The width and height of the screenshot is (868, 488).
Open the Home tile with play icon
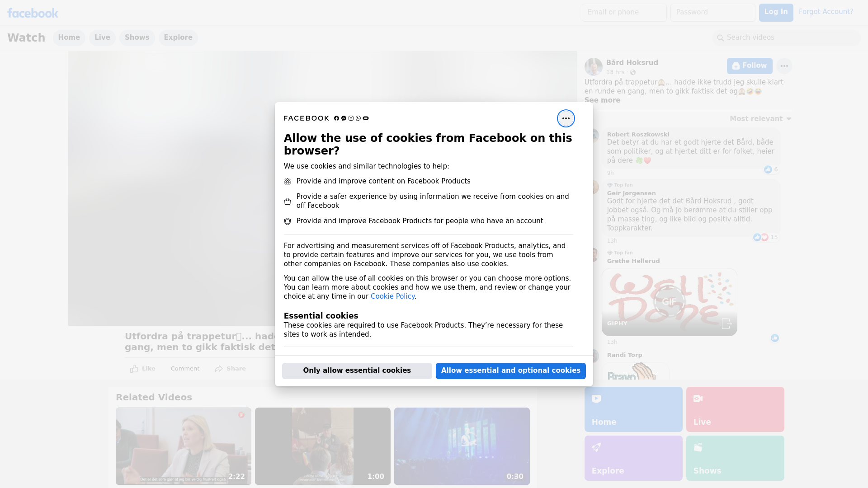pos(633,409)
